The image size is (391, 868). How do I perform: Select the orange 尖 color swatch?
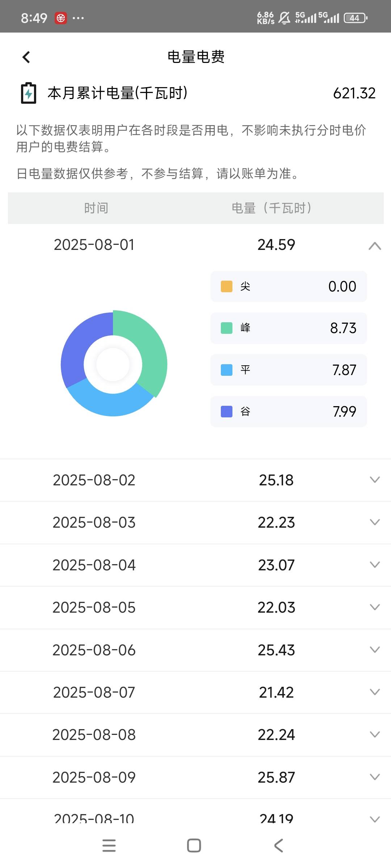pyautogui.click(x=227, y=286)
